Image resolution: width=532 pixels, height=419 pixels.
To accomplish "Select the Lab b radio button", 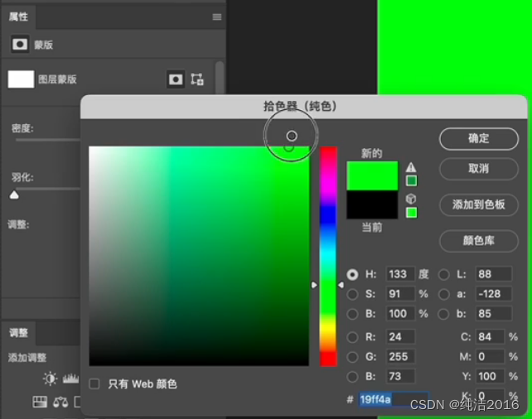I will pos(444,314).
